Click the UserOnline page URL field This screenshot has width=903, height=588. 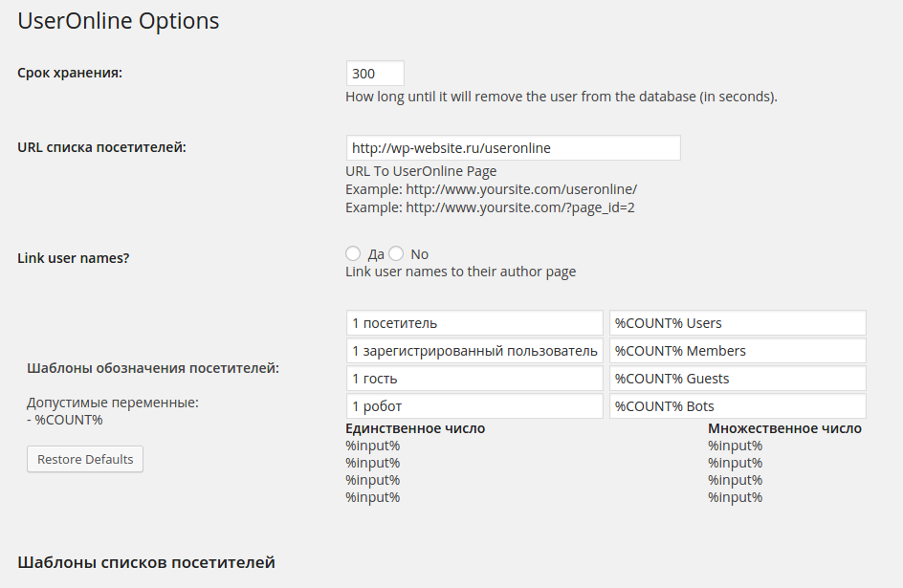[x=513, y=148]
